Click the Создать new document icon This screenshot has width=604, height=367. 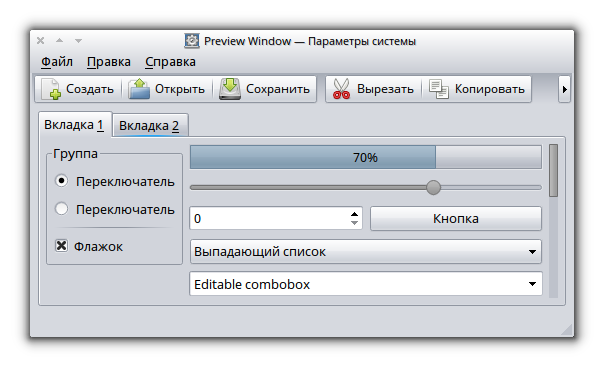tap(51, 89)
